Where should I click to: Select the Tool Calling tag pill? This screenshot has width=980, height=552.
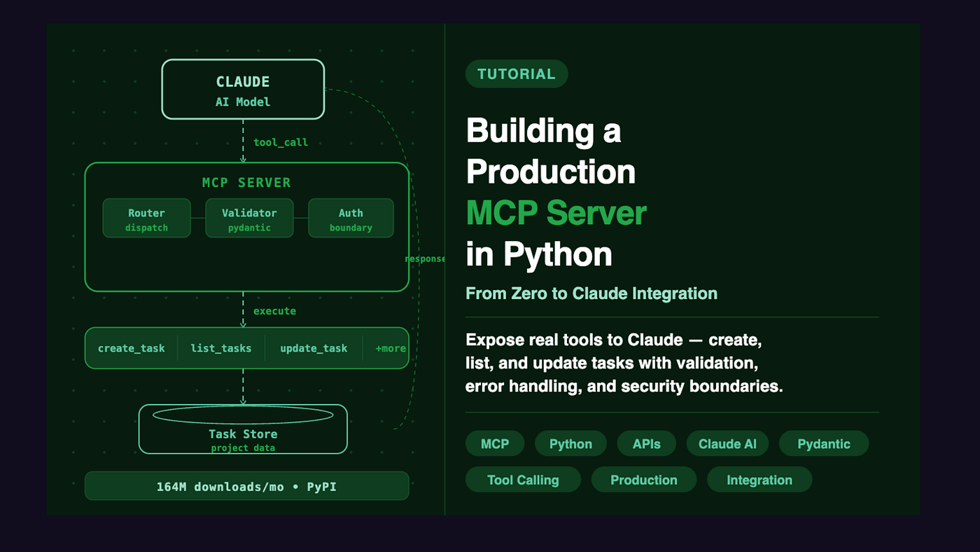[x=523, y=480]
